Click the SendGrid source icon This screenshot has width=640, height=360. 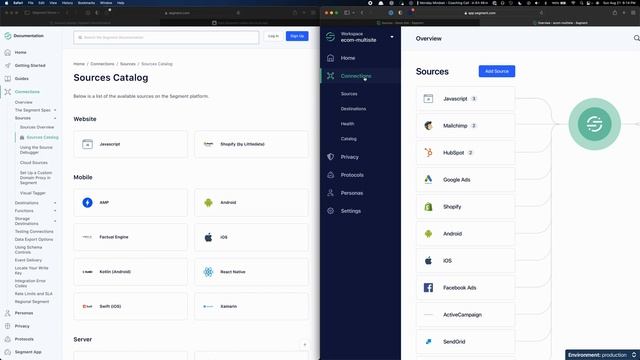428,342
